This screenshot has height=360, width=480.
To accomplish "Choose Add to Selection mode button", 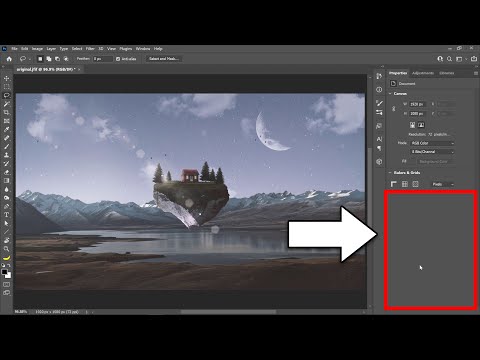I will tap(49, 59).
